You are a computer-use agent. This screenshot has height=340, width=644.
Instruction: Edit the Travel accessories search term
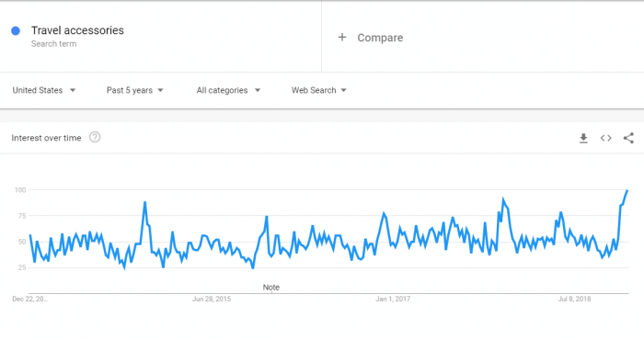[x=77, y=30]
